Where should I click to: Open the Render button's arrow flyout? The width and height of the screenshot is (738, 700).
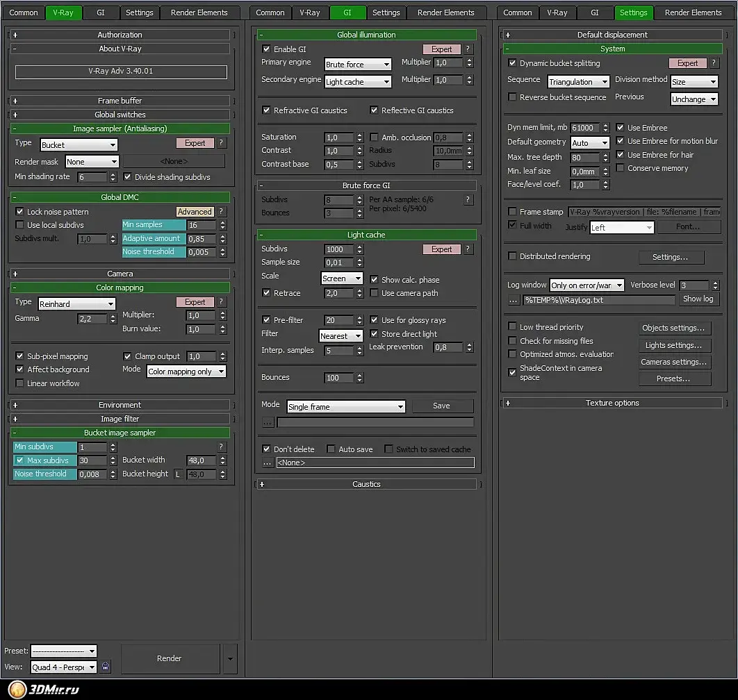tap(230, 658)
